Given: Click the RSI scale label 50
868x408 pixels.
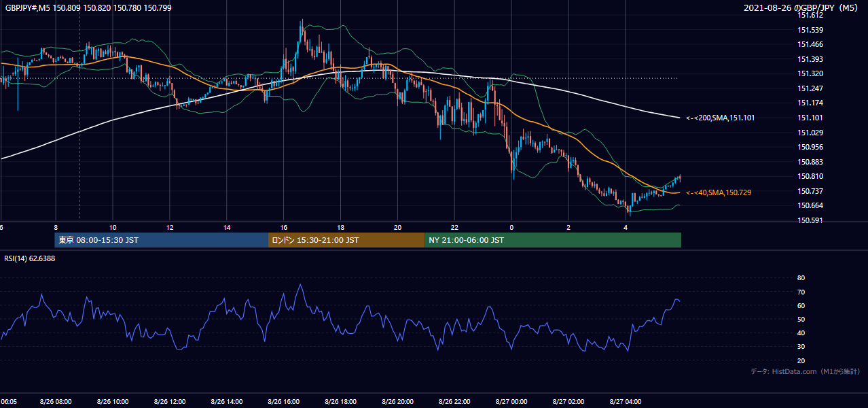Looking at the screenshot, I should pyautogui.click(x=801, y=319).
